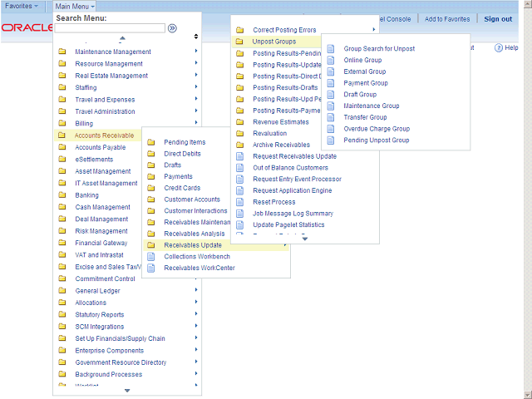The image size is (532, 399).
Task: Click the Pending Unpost Group page icon
Action: point(331,140)
